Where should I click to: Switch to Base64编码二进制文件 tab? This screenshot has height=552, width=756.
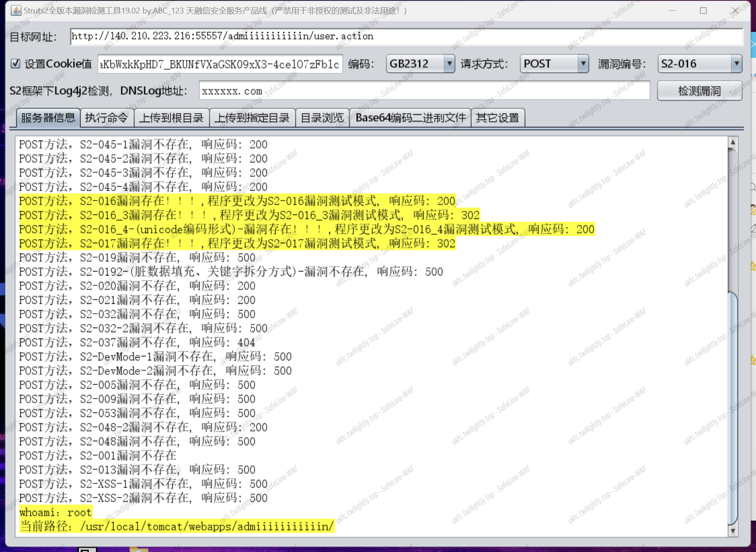click(410, 118)
